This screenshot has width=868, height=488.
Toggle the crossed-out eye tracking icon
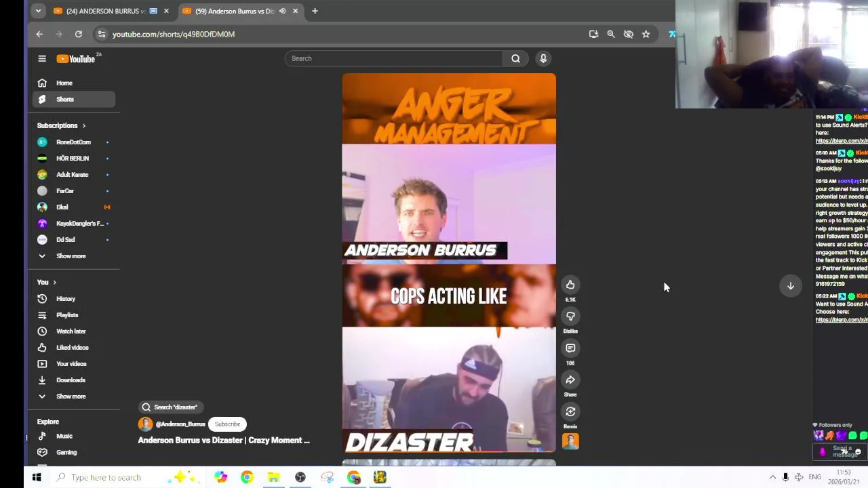(629, 34)
